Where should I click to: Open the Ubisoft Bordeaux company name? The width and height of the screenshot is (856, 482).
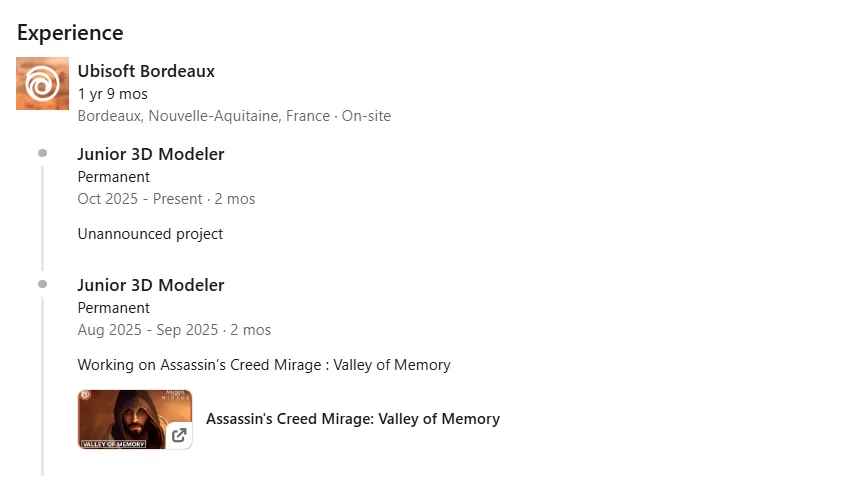(146, 71)
